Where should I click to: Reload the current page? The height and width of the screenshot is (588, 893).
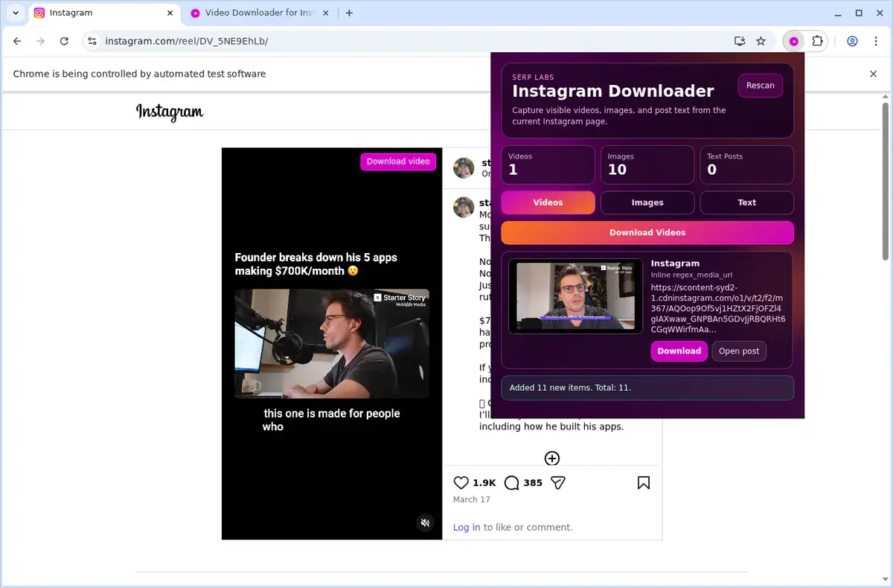point(64,41)
